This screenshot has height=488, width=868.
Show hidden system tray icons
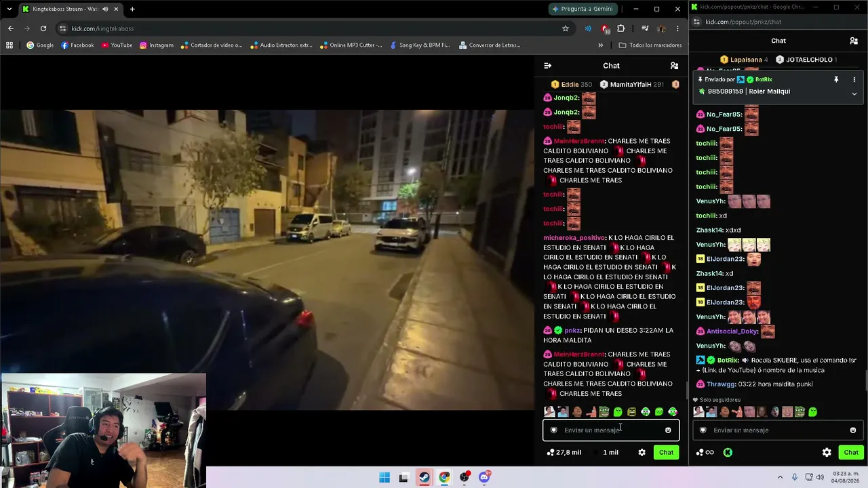(x=780, y=477)
